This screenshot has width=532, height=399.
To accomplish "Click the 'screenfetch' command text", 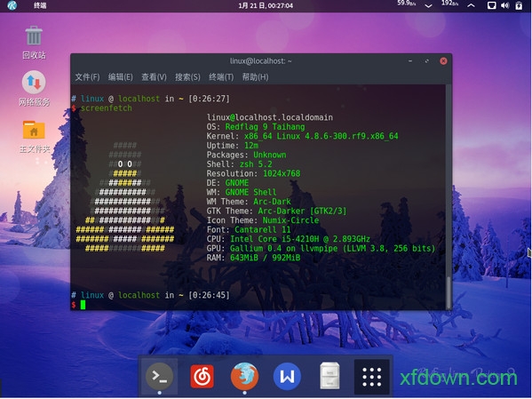I will (x=107, y=108).
